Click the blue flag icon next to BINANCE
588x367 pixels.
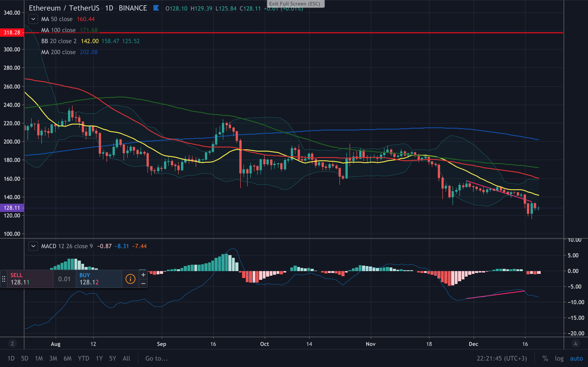156,8
